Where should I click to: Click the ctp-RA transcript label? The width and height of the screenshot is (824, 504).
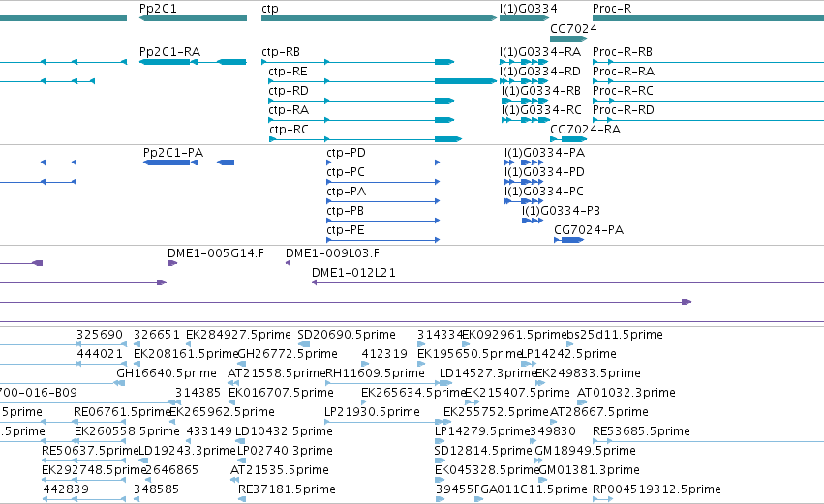pos(289,110)
